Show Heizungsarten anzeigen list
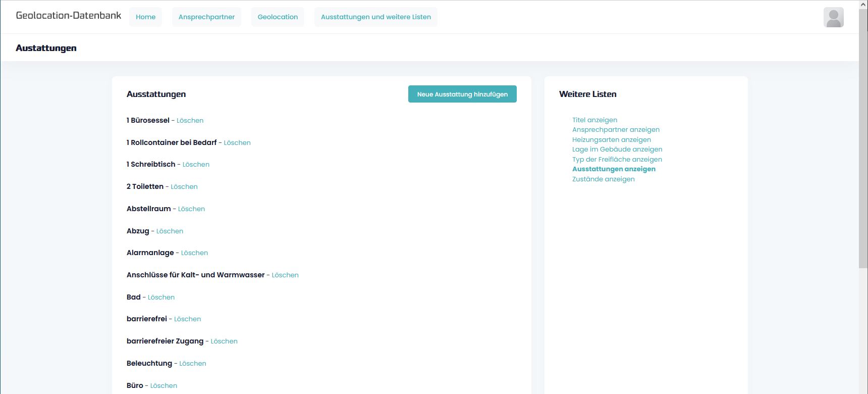This screenshot has height=394, width=868. pyautogui.click(x=611, y=140)
